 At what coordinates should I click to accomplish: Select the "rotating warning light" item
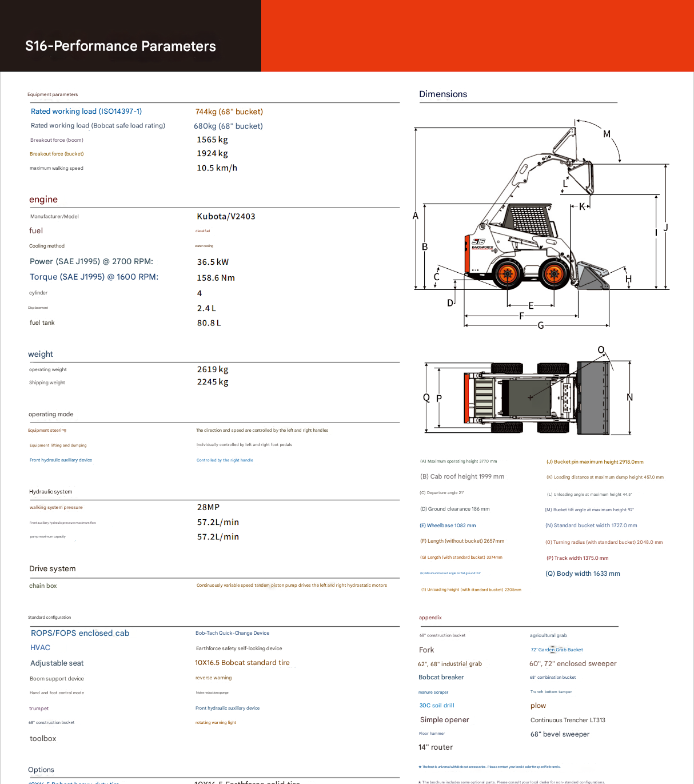[216, 723]
